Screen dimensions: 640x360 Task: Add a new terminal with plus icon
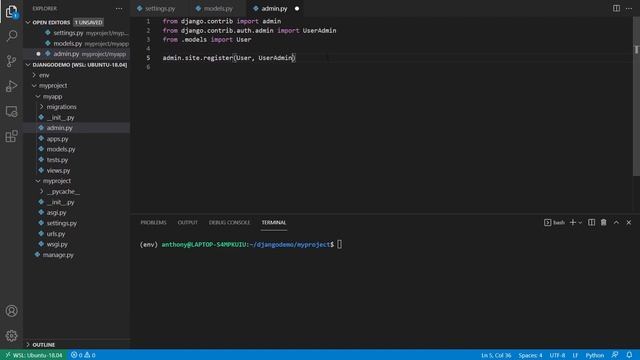(573, 222)
